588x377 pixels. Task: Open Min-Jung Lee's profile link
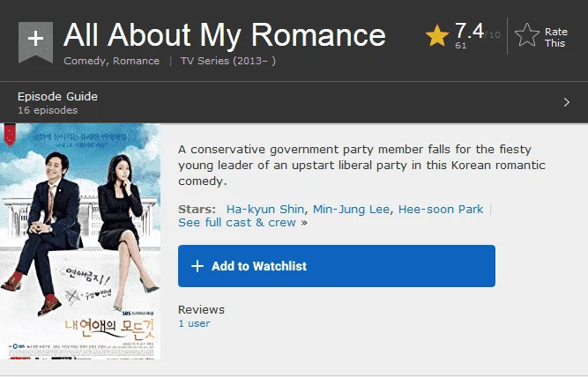pos(351,209)
